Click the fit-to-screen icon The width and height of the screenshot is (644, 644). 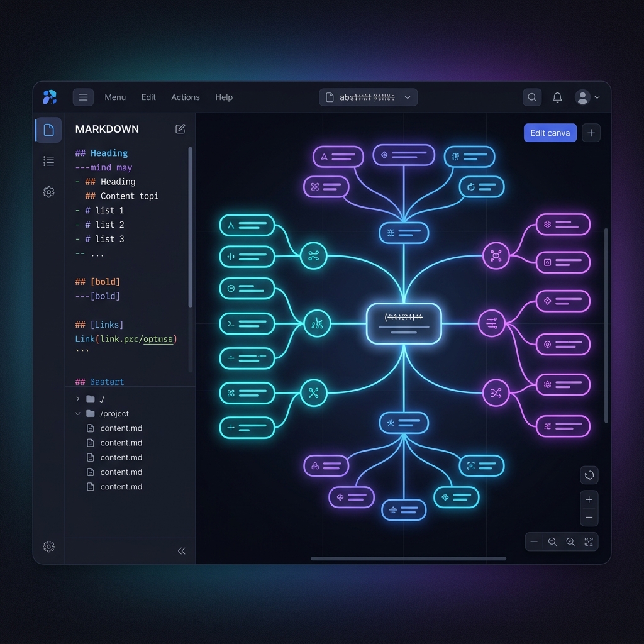coord(589,541)
